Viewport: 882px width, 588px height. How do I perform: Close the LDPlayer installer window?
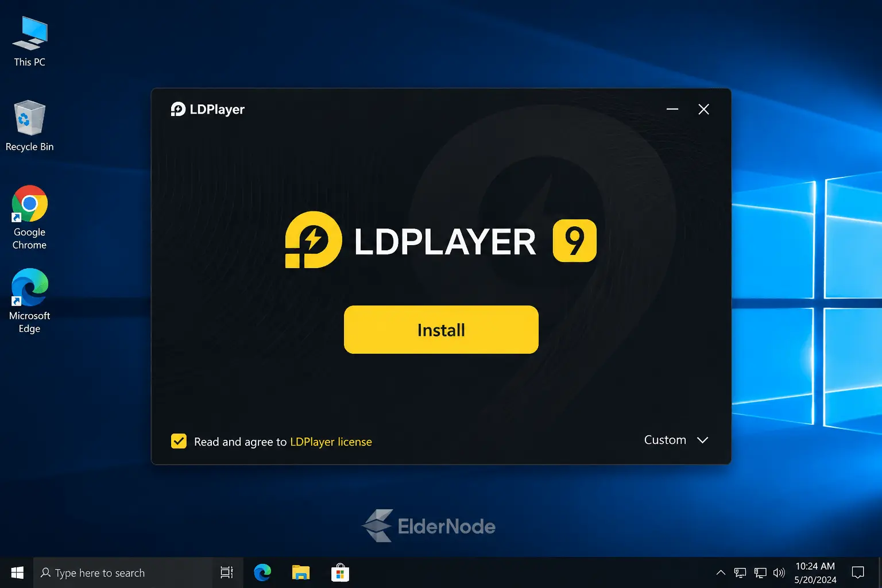pyautogui.click(x=703, y=109)
